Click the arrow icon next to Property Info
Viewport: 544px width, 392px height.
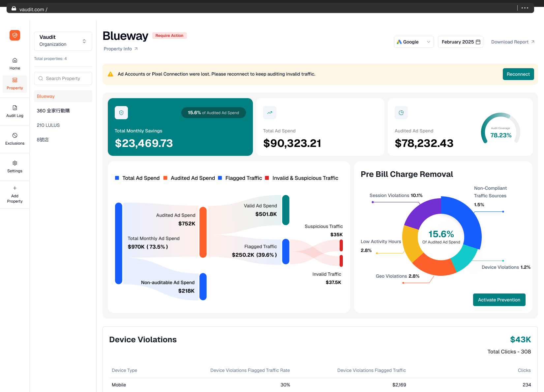point(136,49)
